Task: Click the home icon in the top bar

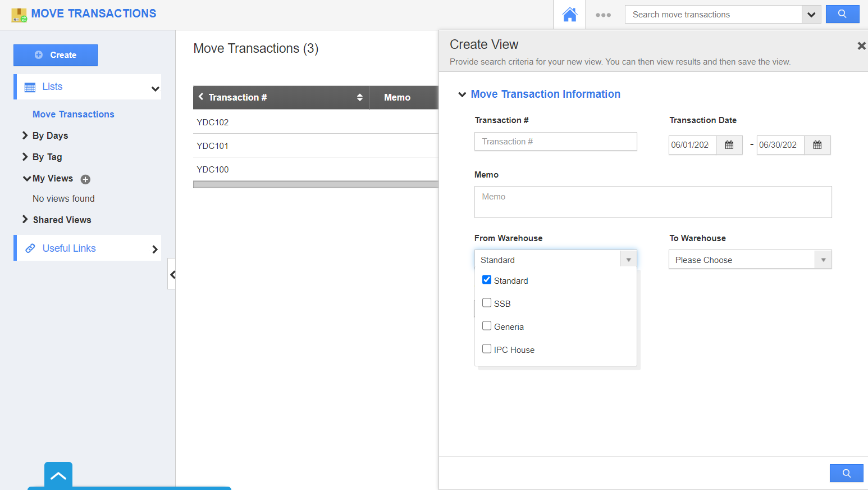Action: 569,14
